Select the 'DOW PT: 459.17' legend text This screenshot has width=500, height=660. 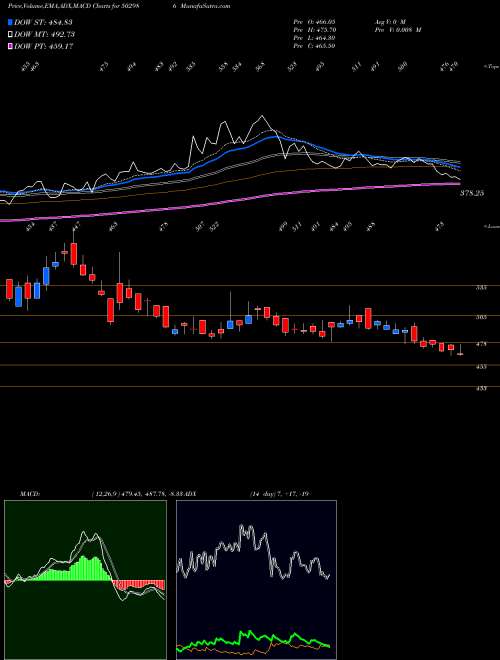point(44,46)
